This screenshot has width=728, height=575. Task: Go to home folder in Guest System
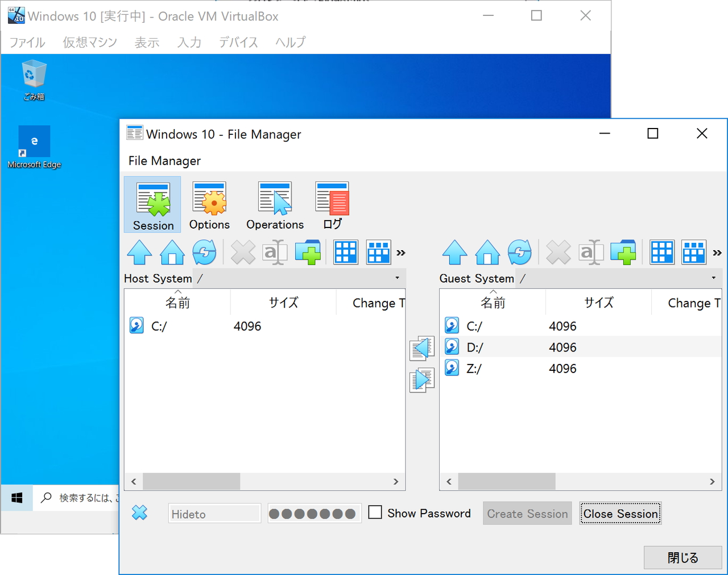click(487, 253)
